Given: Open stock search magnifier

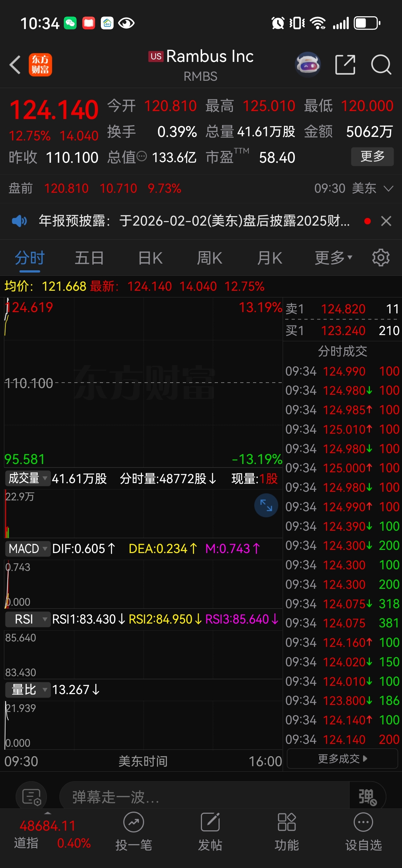Looking at the screenshot, I should (x=381, y=64).
